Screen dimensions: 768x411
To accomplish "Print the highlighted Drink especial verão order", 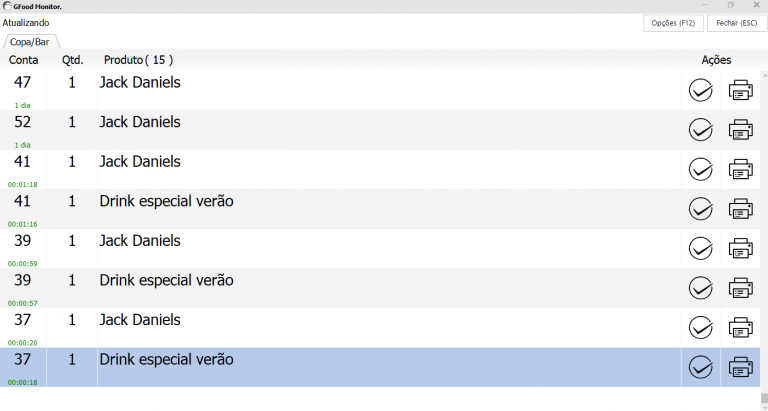I will (740, 367).
